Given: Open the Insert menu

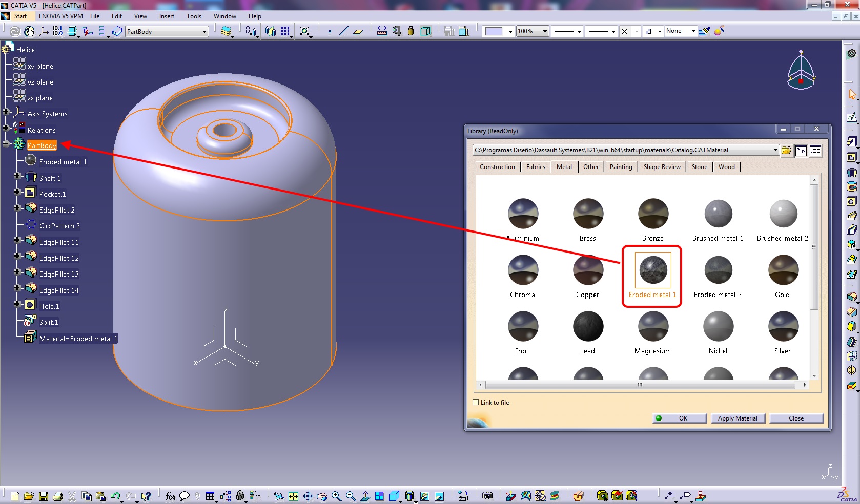Looking at the screenshot, I should tap(167, 16).
